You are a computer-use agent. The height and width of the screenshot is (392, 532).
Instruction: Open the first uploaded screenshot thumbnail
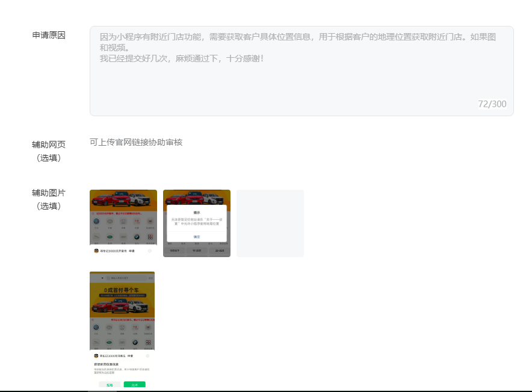tap(123, 223)
